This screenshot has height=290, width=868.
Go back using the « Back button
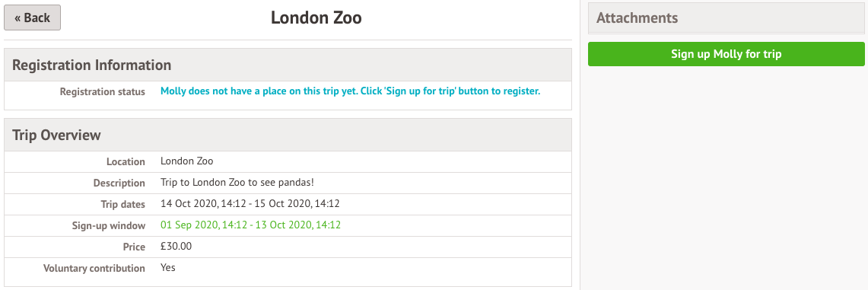point(32,18)
